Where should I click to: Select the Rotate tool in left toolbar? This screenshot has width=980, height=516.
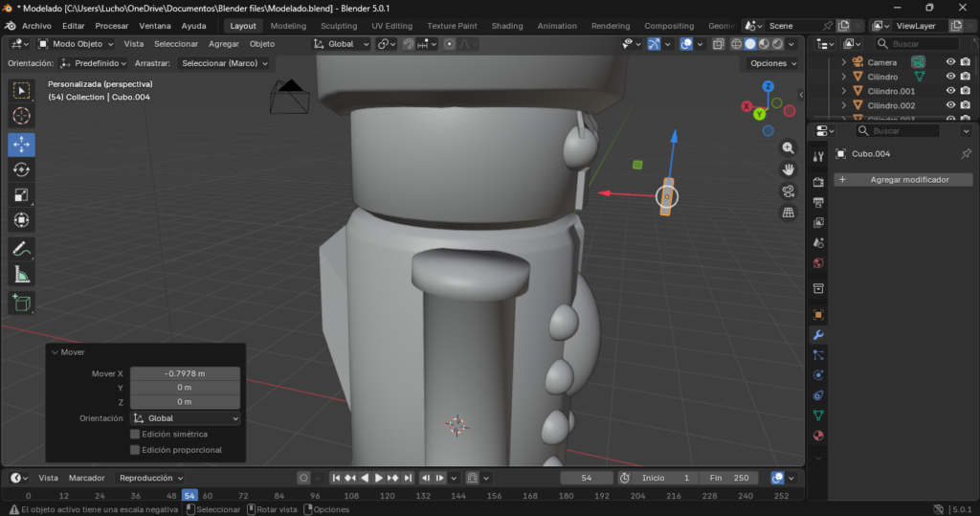click(21, 169)
